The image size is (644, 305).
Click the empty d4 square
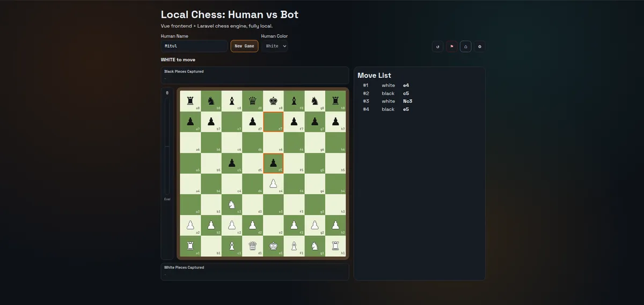click(253, 184)
